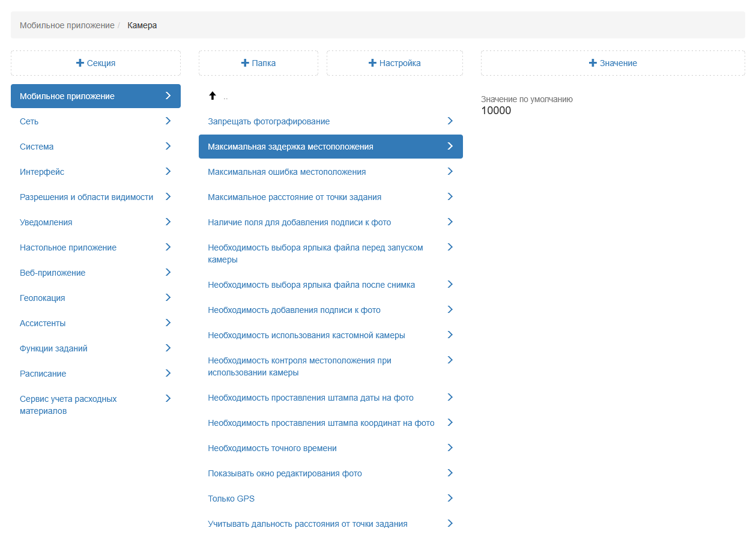Open Мобильное приложение breadcrumb link
The width and height of the screenshot is (756, 543).
pos(67,25)
